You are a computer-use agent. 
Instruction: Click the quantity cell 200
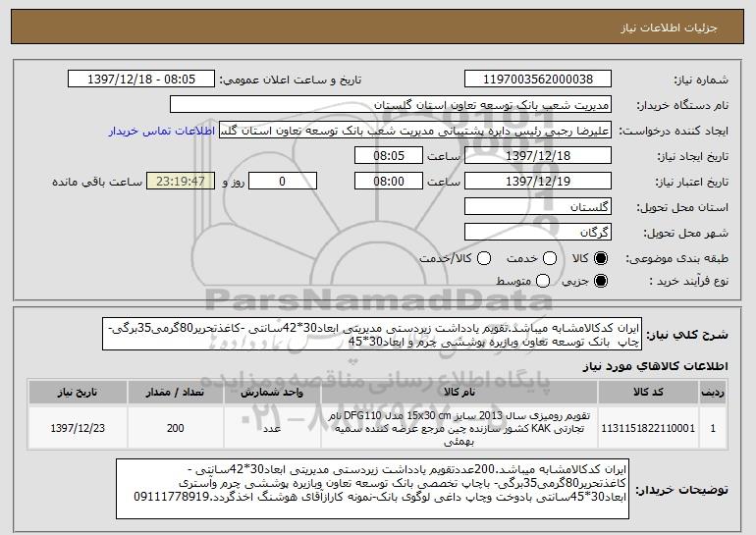pyautogui.click(x=175, y=428)
